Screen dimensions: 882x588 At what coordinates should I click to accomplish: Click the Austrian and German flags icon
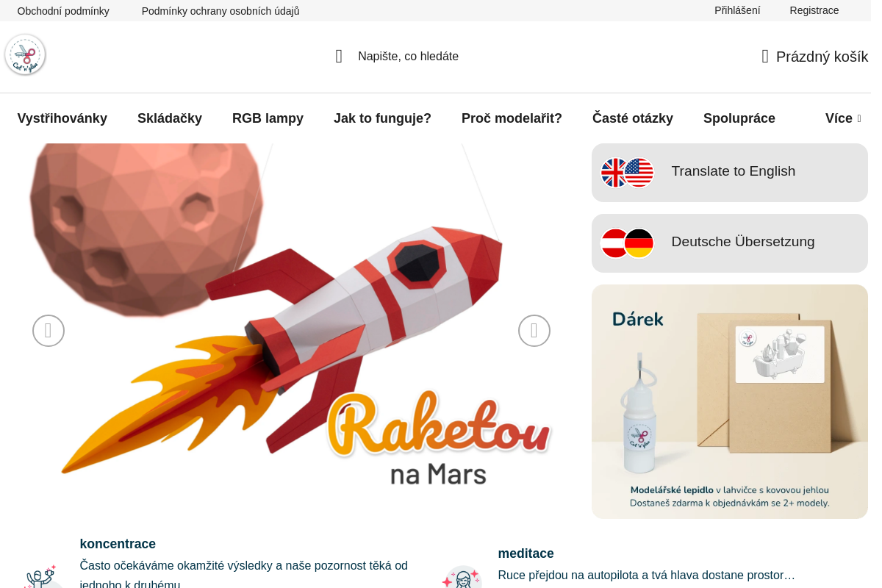(627, 243)
